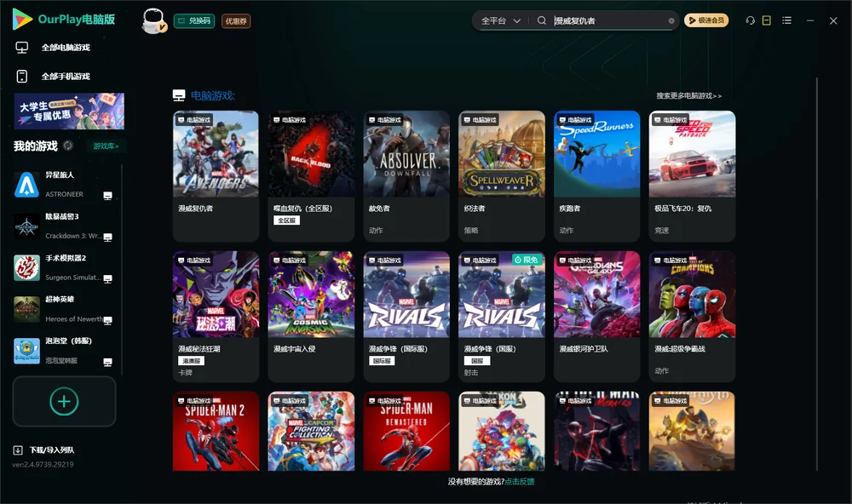Click the yellow mini-window mode icon
The height and width of the screenshot is (504, 852).
pyautogui.click(x=767, y=20)
